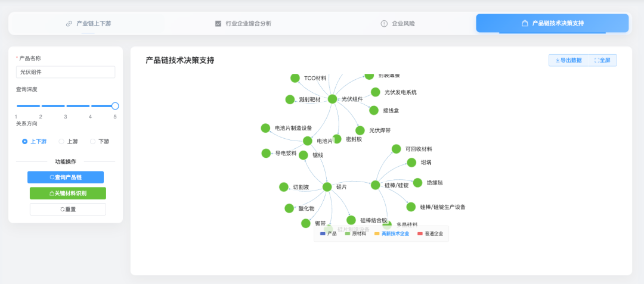Viewport: 644px width, 284px height.
Task: Click the 导电浆料 node
Action: pos(266,153)
